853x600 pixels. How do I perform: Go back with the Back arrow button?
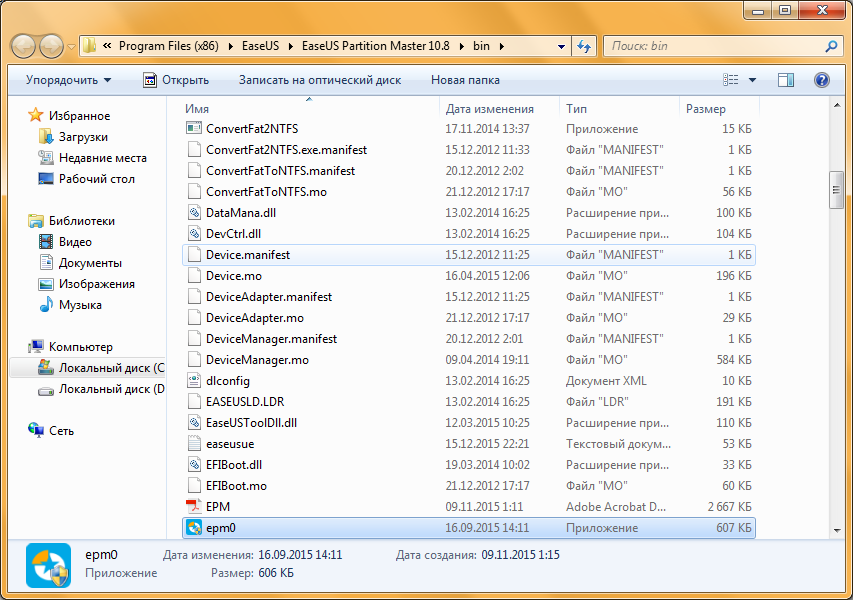tap(23, 47)
